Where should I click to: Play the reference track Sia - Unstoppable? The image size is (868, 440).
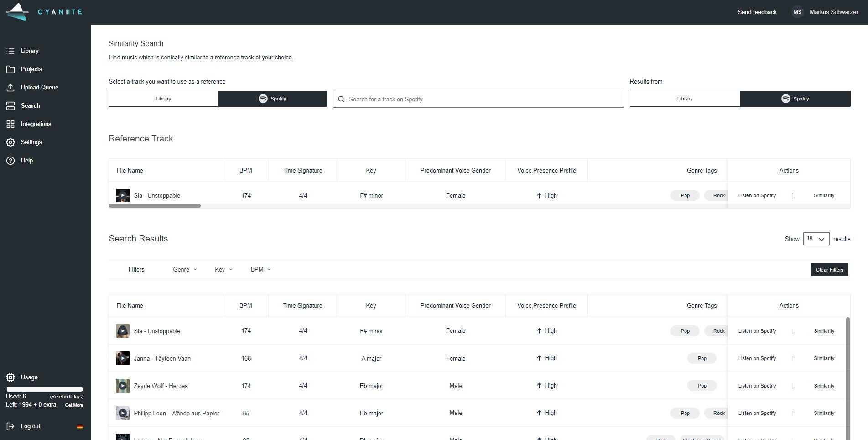123,195
